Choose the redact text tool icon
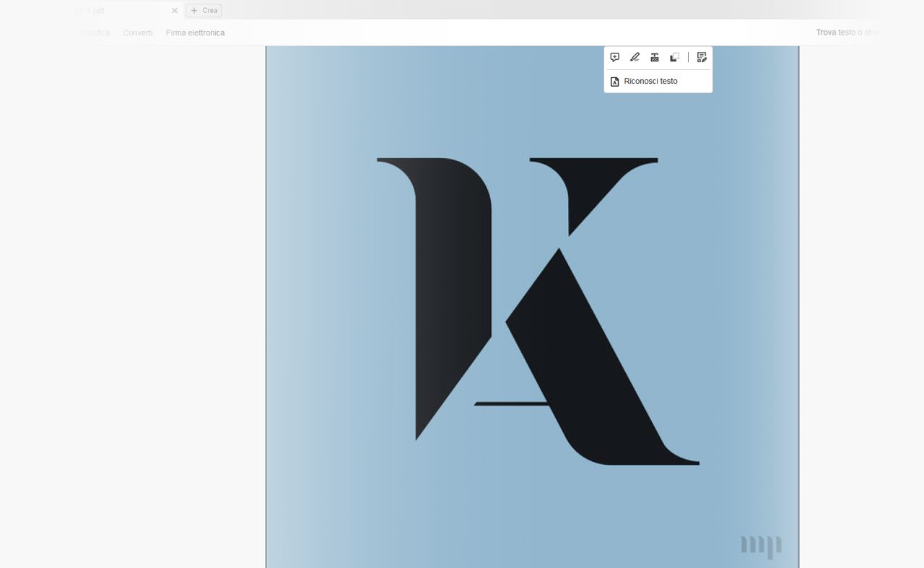Image resolution: width=924 pixels, height=568 pixels. (655, 57)
